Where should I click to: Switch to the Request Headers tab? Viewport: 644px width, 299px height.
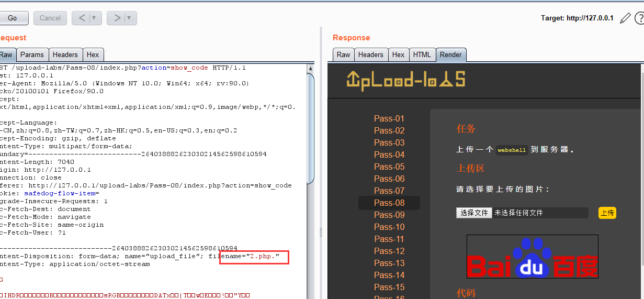(65, 54)
